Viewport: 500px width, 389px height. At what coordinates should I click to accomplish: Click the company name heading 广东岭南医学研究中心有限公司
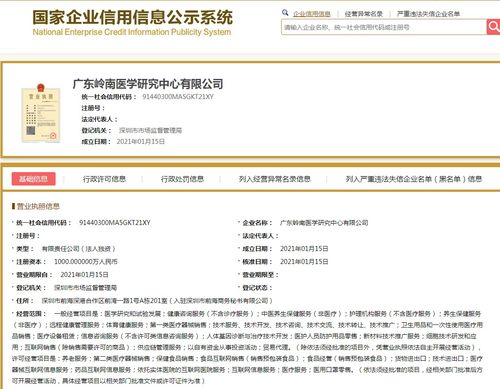[148, 84]
